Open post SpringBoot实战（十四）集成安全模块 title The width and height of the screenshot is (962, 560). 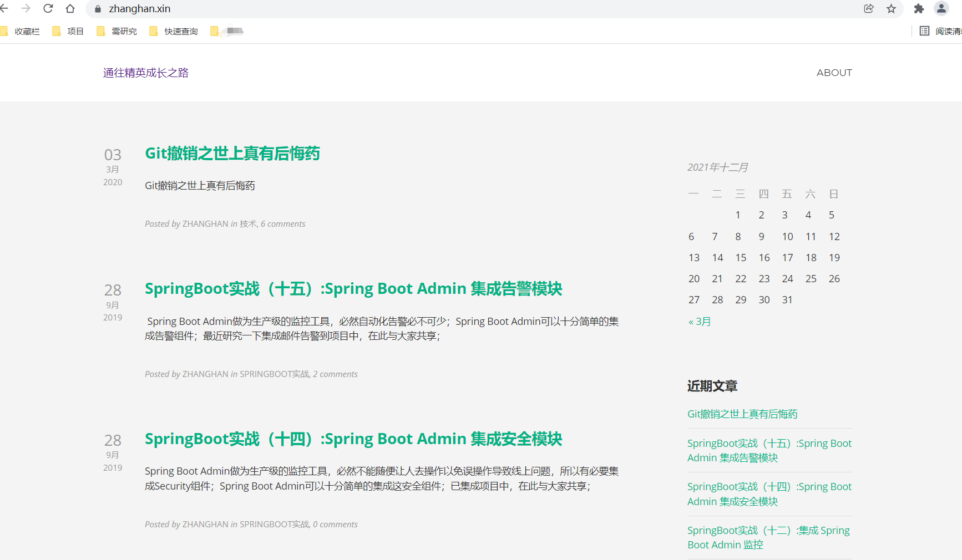(x=353, y=439)
